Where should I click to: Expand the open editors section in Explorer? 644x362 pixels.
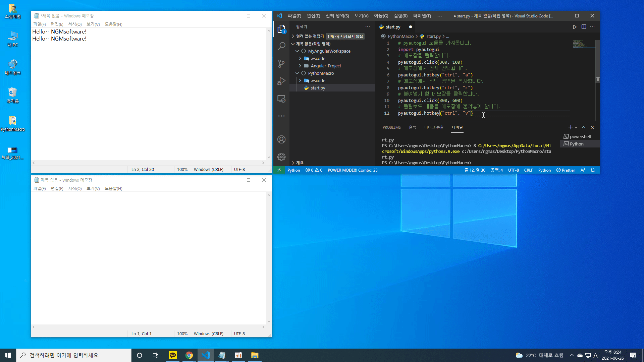[x=310, y=36]
